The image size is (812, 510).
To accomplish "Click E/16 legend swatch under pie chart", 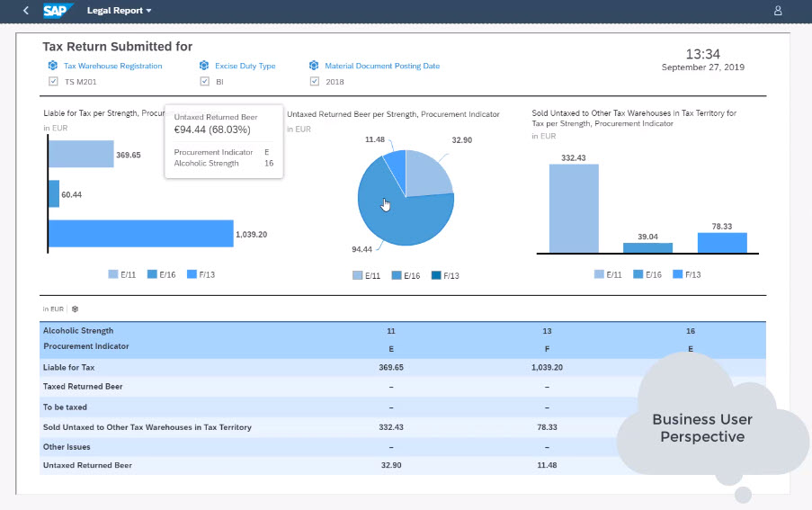I will point(397,275).
